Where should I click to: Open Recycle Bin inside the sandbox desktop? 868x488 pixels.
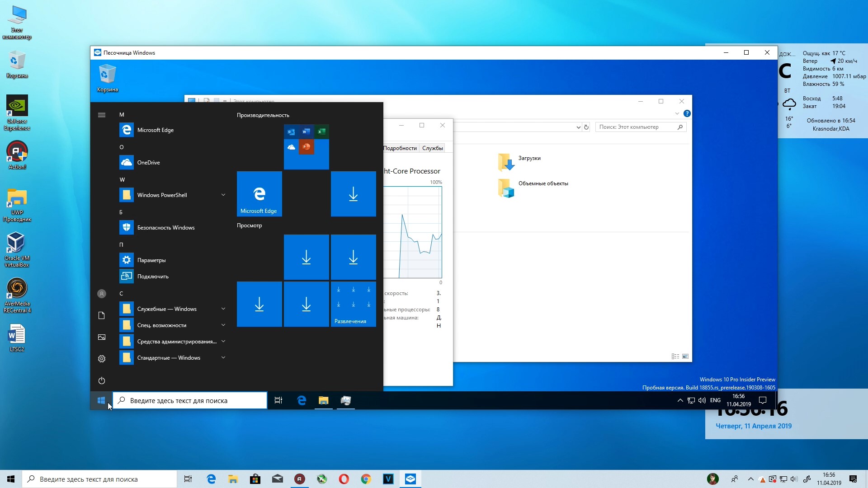(108, 79)
